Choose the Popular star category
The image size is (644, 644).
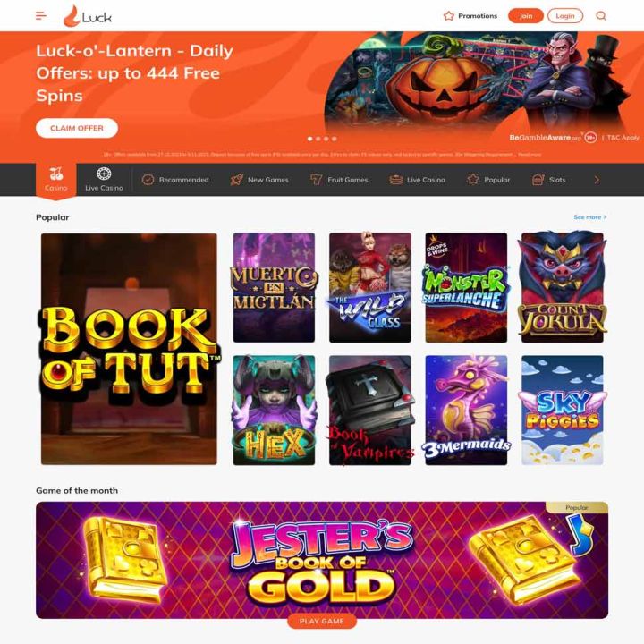[x=488, y=180]
